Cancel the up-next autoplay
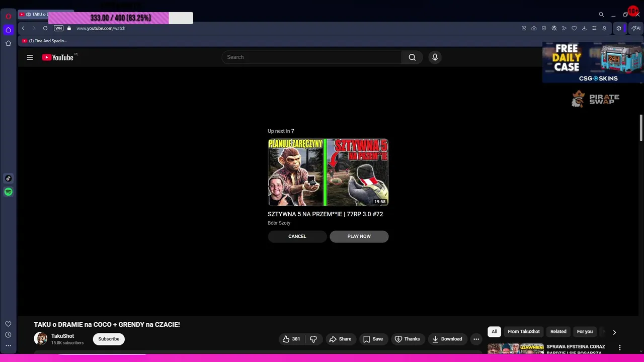This screenshot has height=362, width=644. (297, 236)
